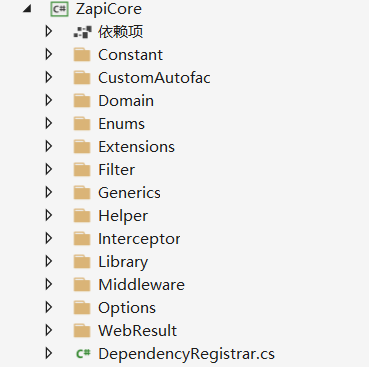This screenshot has width=369, height=367.
Task: Expand the Extensions folder arrow
Action: tap(49, 146)
